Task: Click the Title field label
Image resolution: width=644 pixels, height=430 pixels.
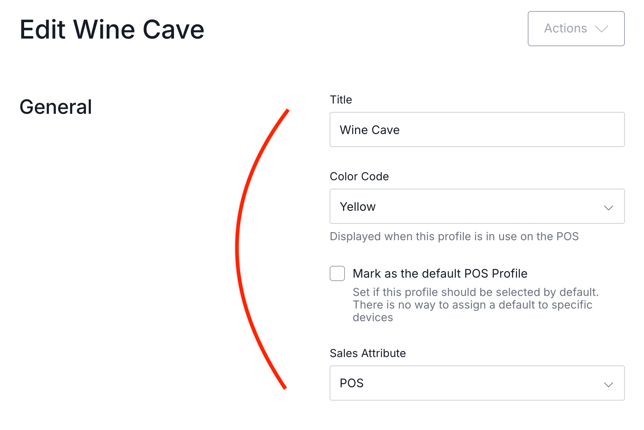Action: [x=341, y=100]
